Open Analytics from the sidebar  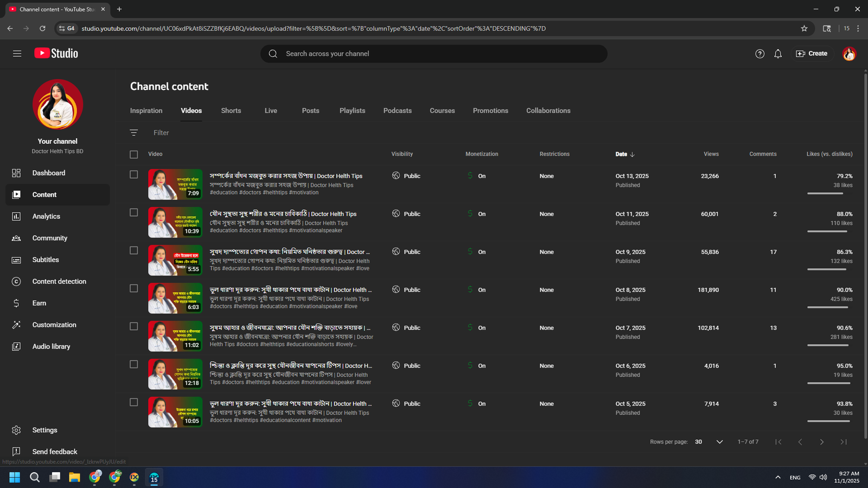pos(46,216)
